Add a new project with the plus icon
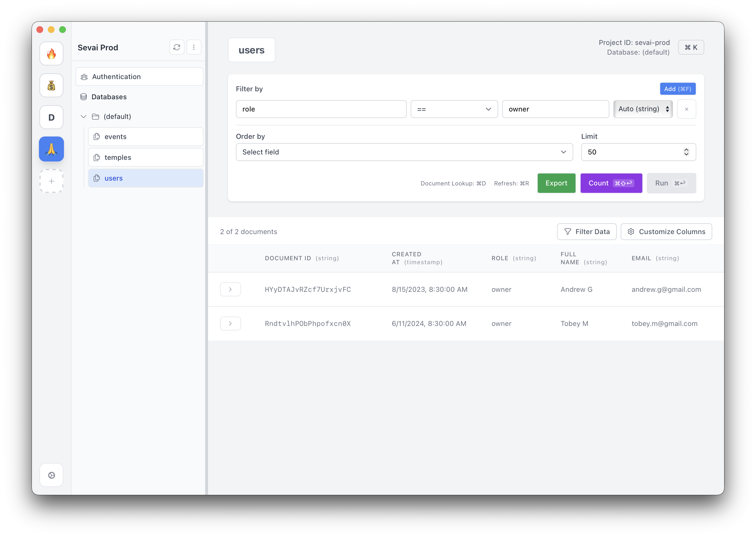Screen dimensions: 756x537 (x=51, y=181)
